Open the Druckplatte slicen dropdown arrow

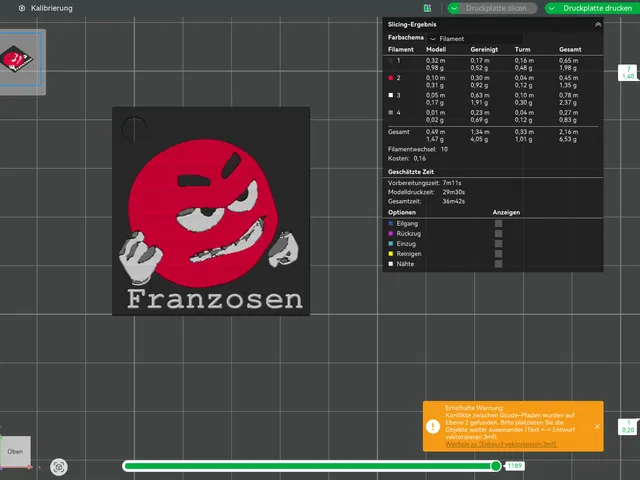coord(454,8)
